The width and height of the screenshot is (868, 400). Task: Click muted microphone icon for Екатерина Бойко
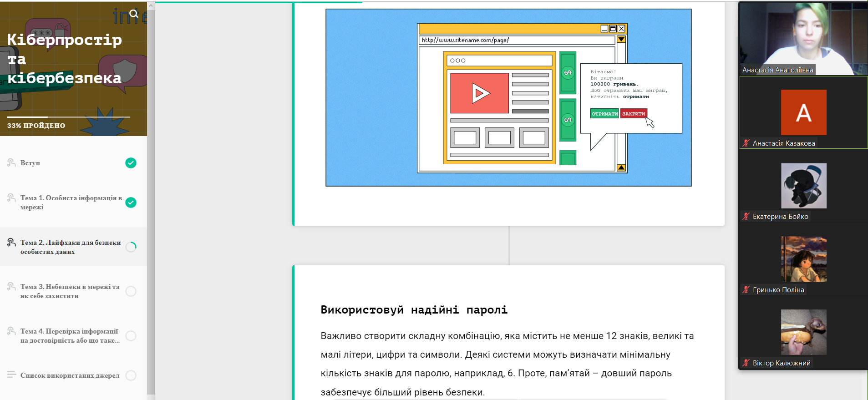[746, 216]
